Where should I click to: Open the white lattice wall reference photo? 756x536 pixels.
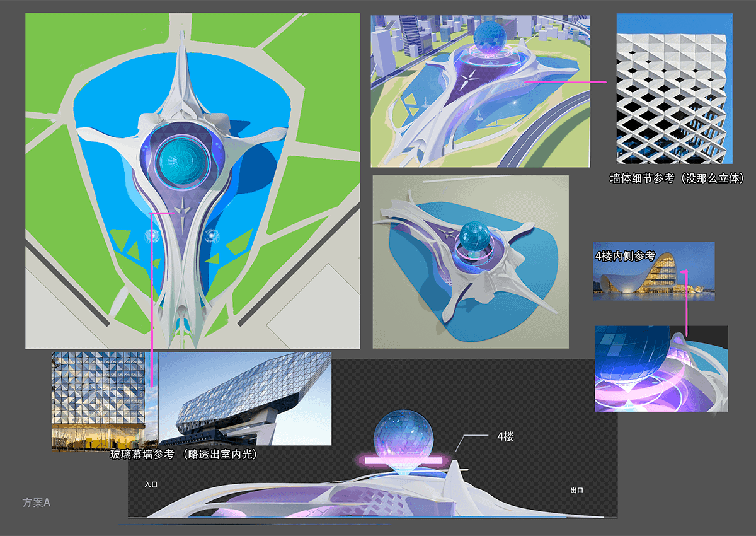673,90
